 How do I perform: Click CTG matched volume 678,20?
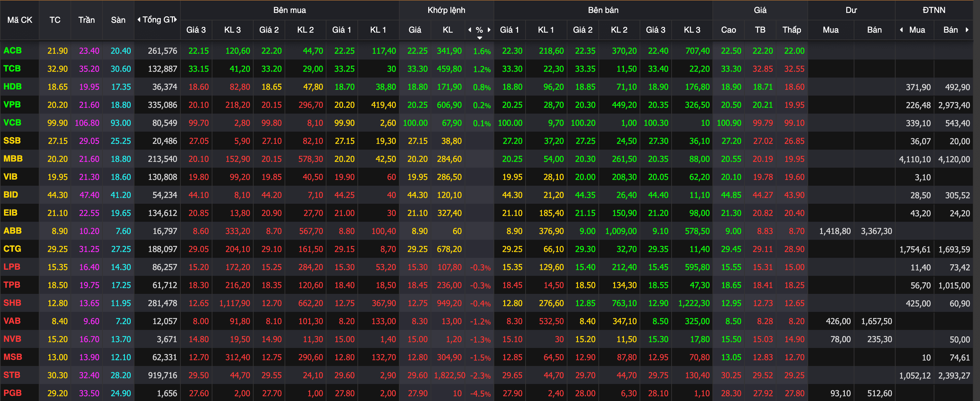point(449,249)
